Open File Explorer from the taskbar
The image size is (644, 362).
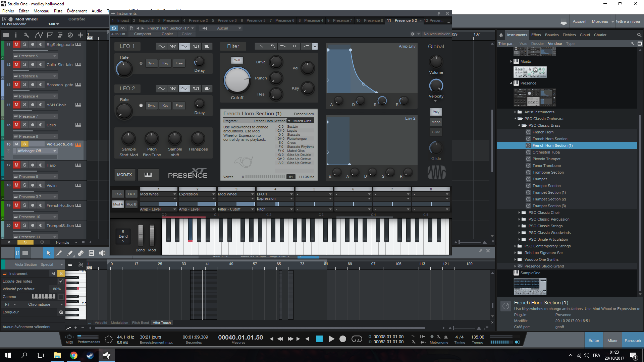(x=57, y=355)
